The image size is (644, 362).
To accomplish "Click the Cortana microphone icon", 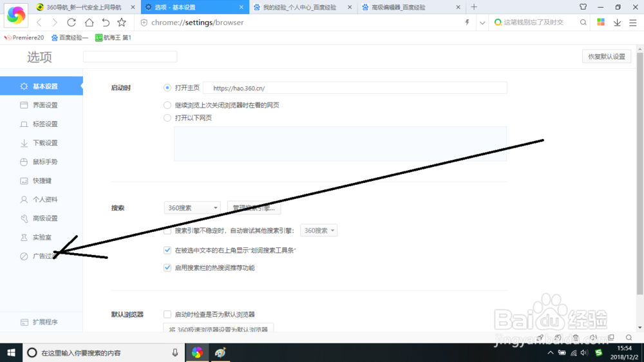I will 175,352.
